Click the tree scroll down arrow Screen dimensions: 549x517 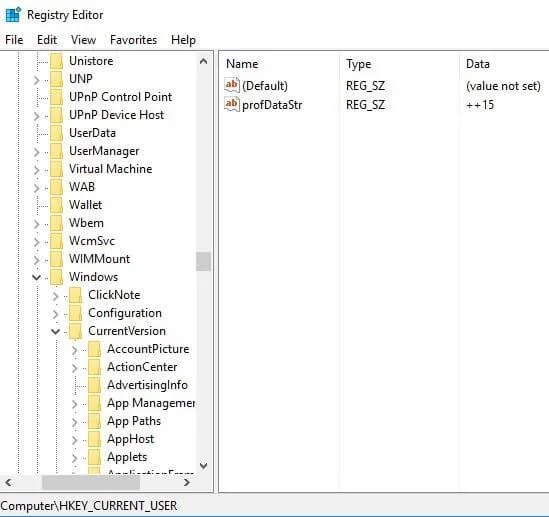[x=203, y=466]
